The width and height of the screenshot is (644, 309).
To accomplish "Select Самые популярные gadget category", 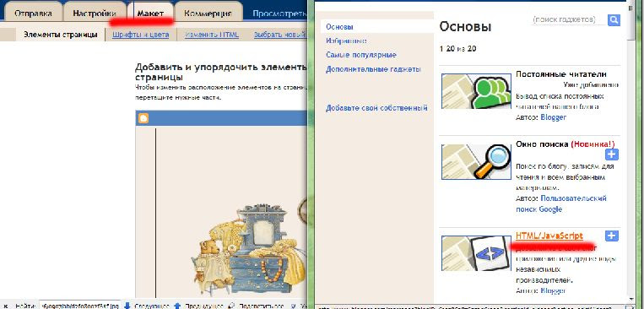I will pyautogui.click(x=361, y=55).
